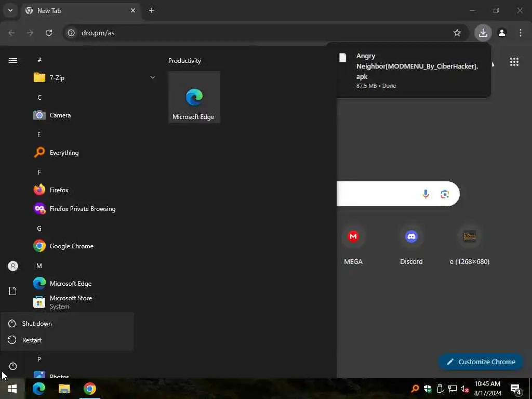Open Microsoft Edge from the taskbar
The image size is (532, 399).
point(38,389)
